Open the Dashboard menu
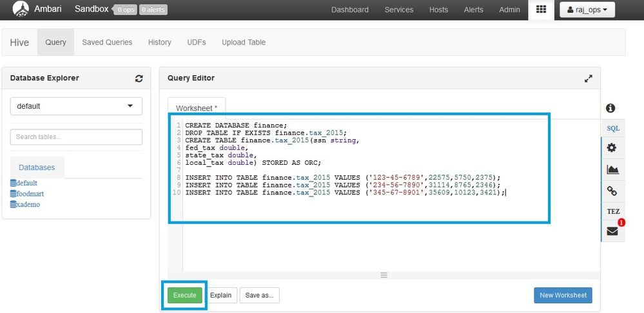Viewport: 644px width, 313px height. (350, 10)
